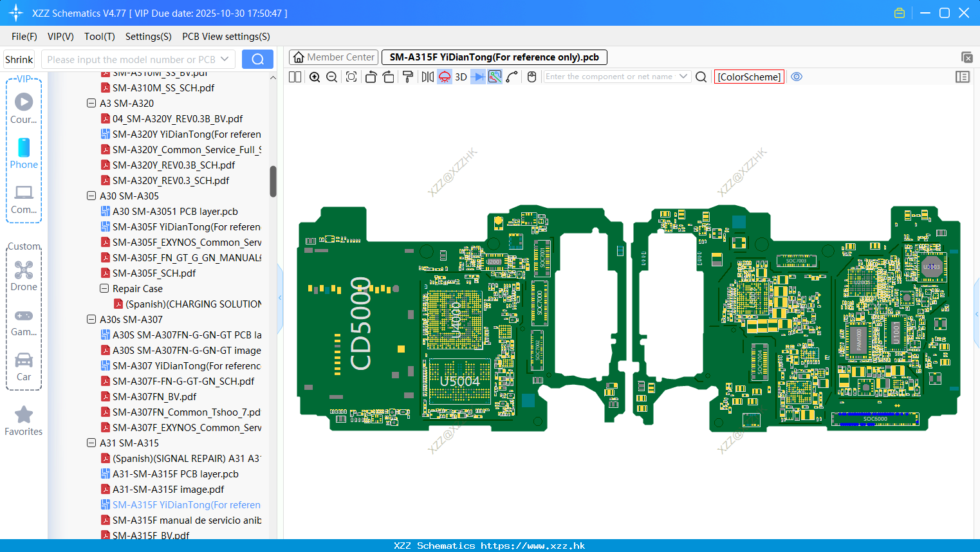Rotate the board counterclockwise
Viewport: 980px width, 552px height.
(371, 77)
